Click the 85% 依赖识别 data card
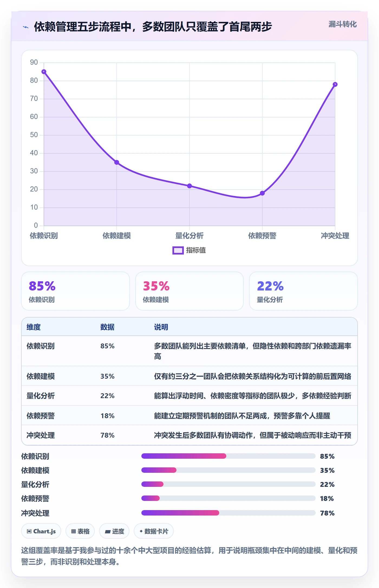Viewport: 379px width, 588px height. pos(76,291)
